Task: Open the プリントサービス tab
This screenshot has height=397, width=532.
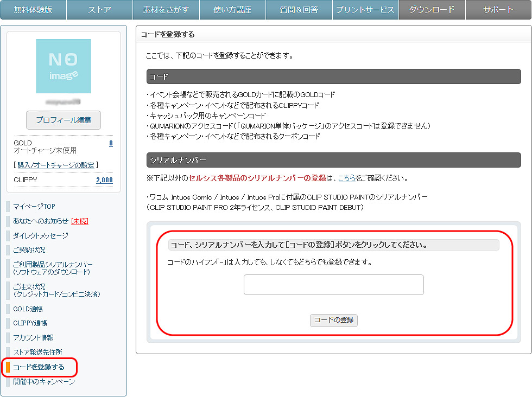Action: [365, 10]
